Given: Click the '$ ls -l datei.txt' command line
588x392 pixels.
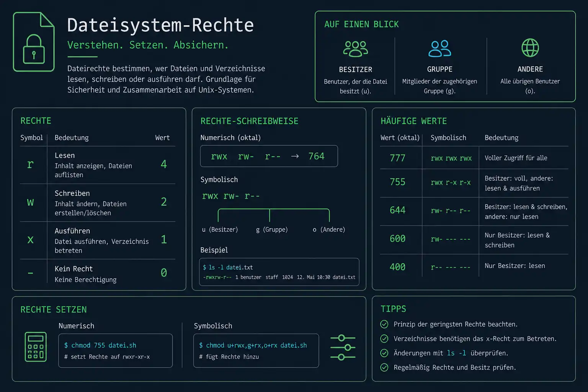Looking at the screenshot, I should (x=228, y=267).
